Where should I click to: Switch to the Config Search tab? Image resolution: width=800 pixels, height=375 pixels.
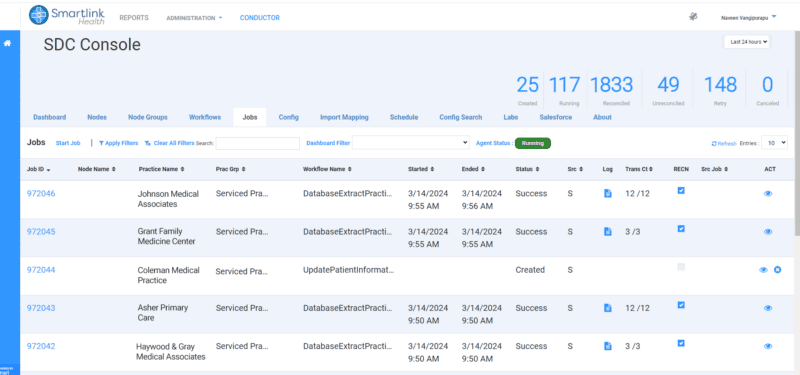coord(461,117)
